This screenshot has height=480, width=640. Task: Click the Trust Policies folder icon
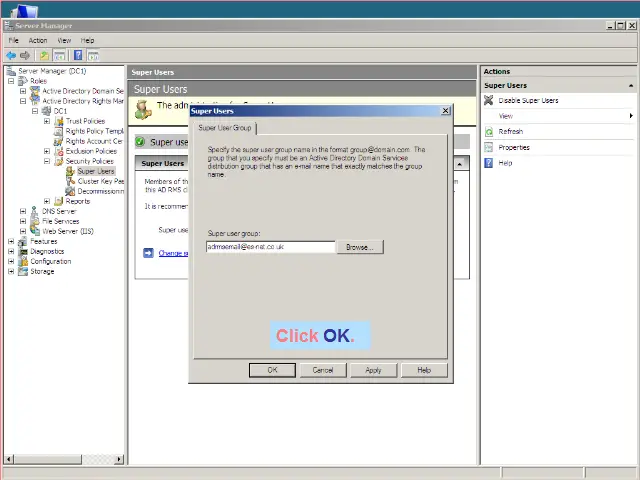click(59, 121)
